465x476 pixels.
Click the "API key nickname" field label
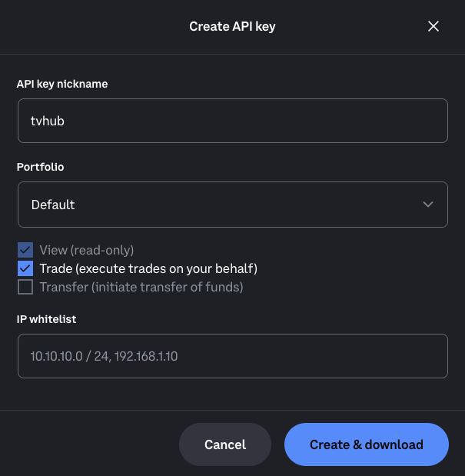62,84
